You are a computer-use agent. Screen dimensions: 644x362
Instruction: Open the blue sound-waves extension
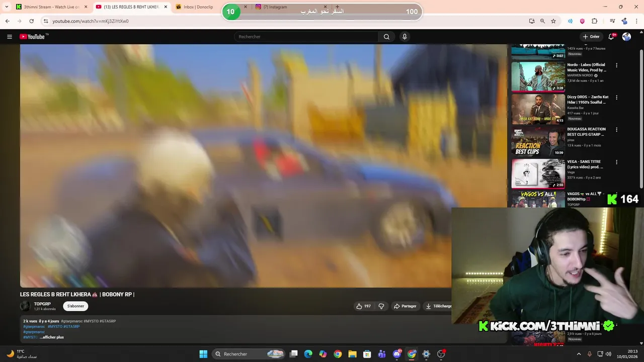point(570,21)
